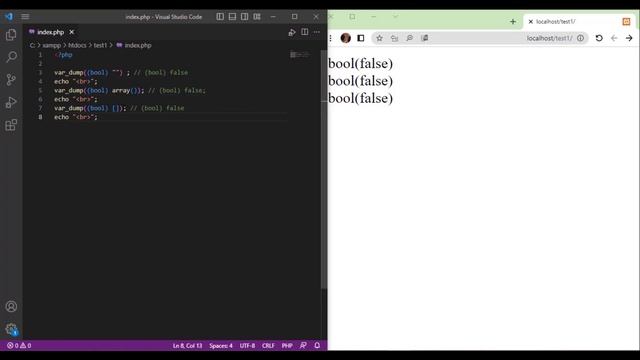Select the language mode PHP
Viewport: 640px width, 360px height.
(287, 345)
